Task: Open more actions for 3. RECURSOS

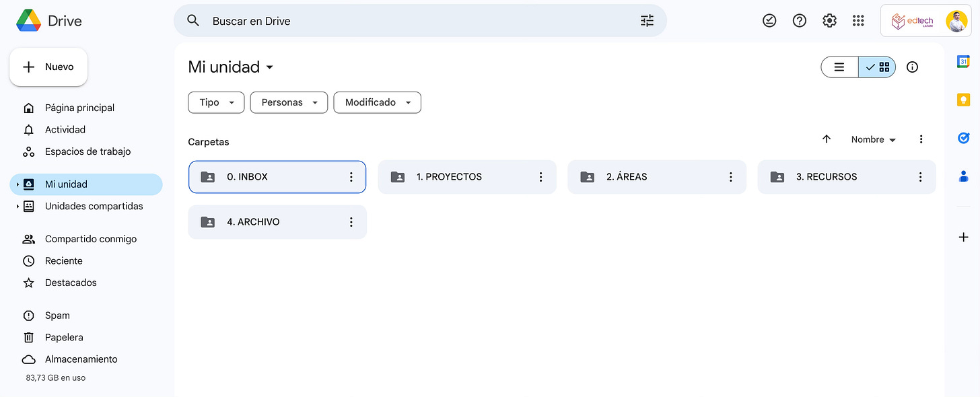Action: tap(920, 177)
